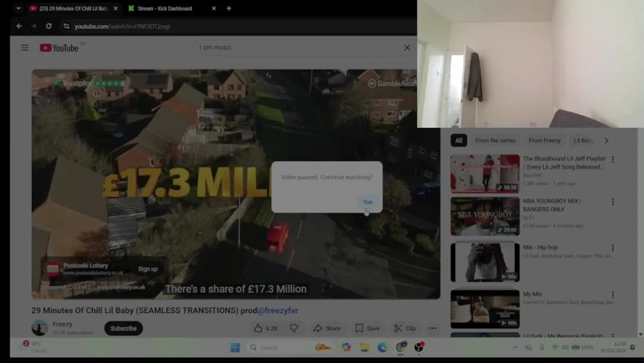Open the Mix - Hip-hop thumbnail

coord(485,263)
